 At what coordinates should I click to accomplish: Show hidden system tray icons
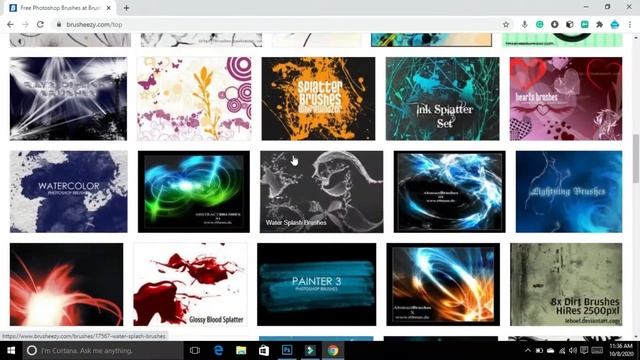(528, 351)
